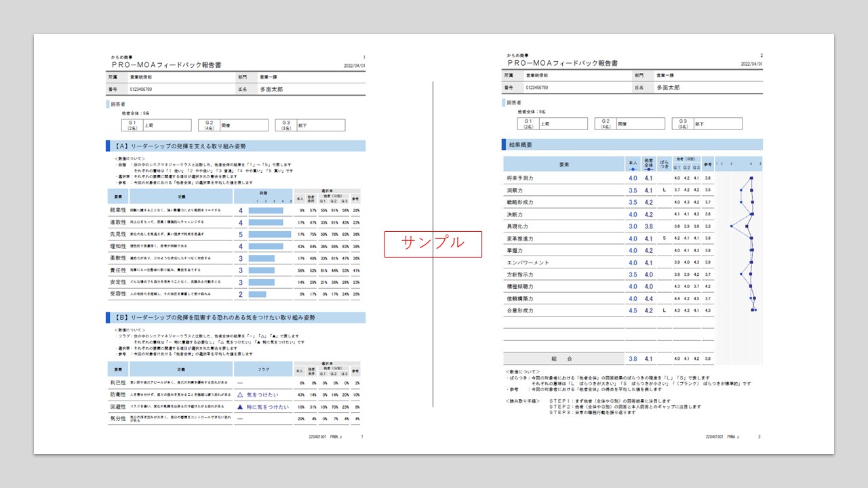Image resolution: width=868 pixels, height=488 pixels.
Task: Click the 先見性 level 5 bar
Action: [270, 235]
